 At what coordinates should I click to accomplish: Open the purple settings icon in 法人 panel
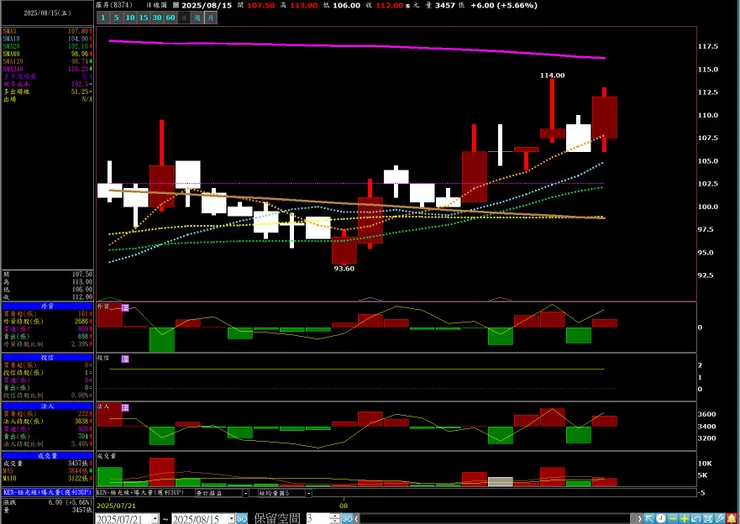coord(125,407)
